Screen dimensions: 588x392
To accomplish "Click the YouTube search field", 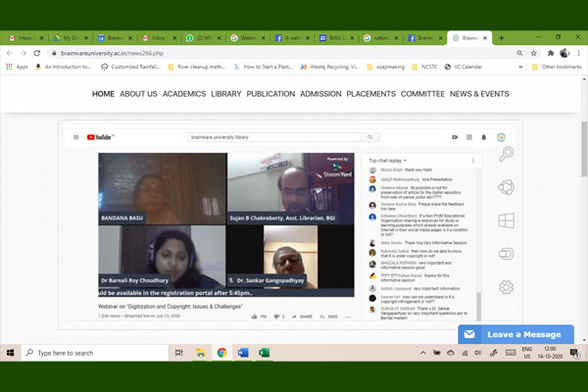I will tap(274, 137).
